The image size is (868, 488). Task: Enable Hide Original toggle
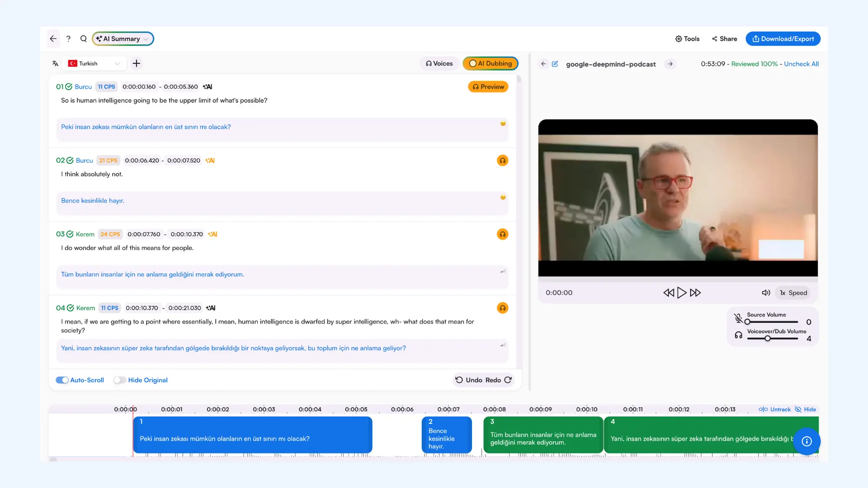119,380
